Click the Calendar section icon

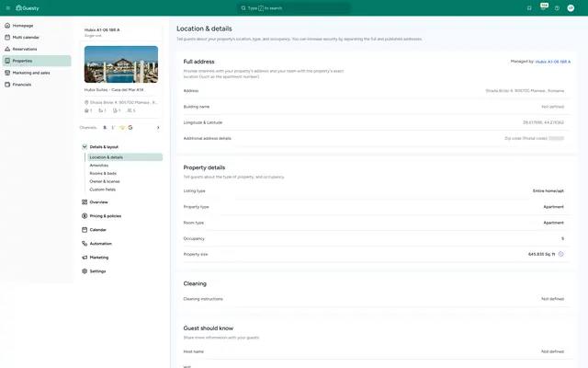click(x=85, y=230)
